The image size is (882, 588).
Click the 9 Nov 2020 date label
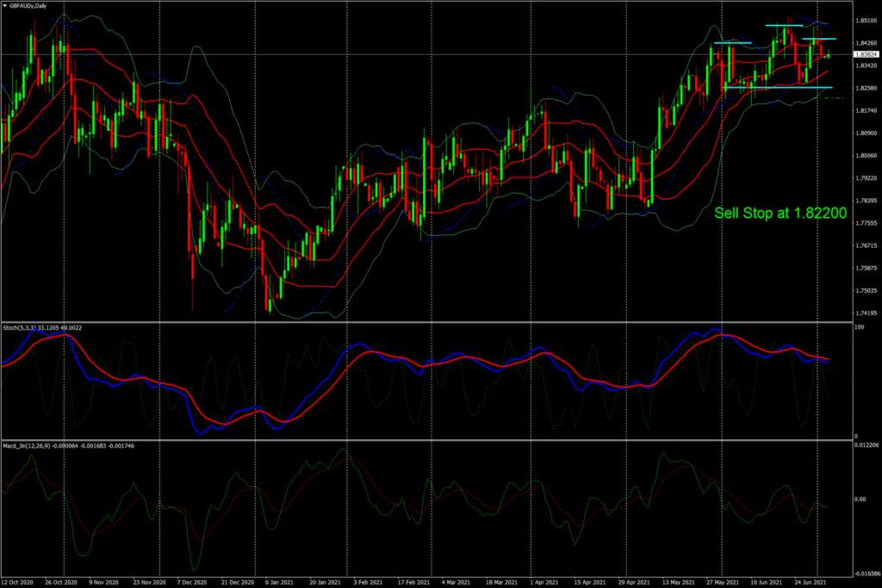(104, 582)
